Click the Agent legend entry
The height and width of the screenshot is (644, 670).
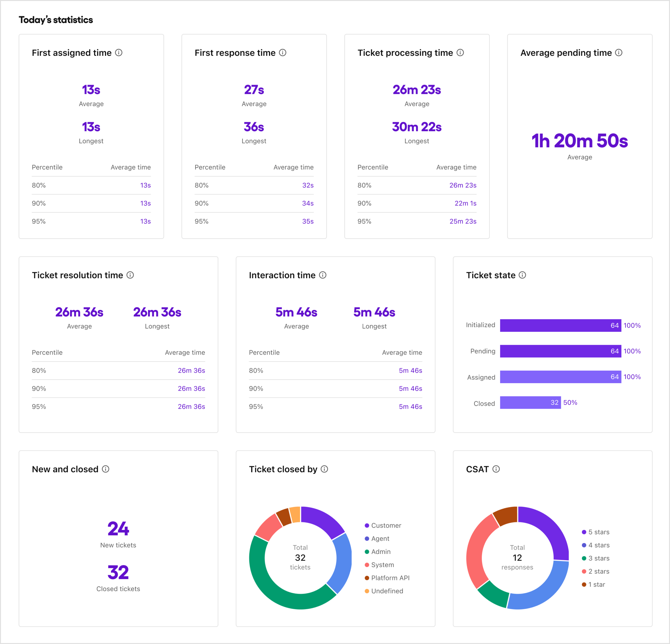(377, 539)
